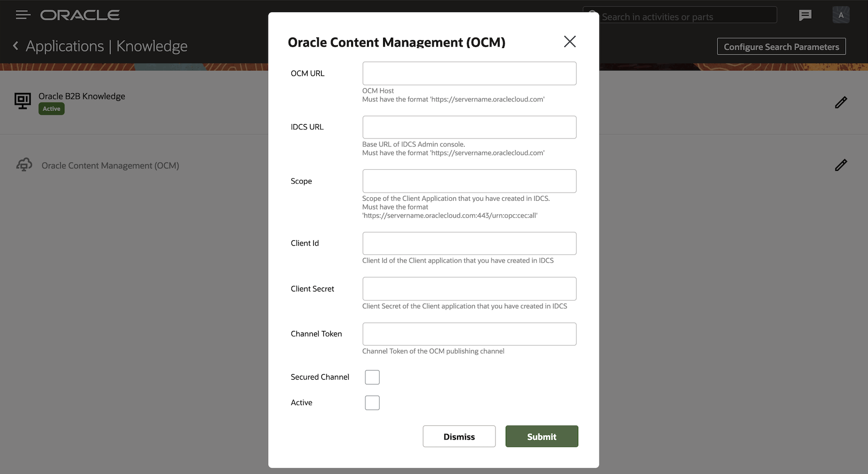Image resolution: width=868 pixels, height=474 pixels.
Task: Focus the OCM URL input field
Action: click(x=469, y=74)
